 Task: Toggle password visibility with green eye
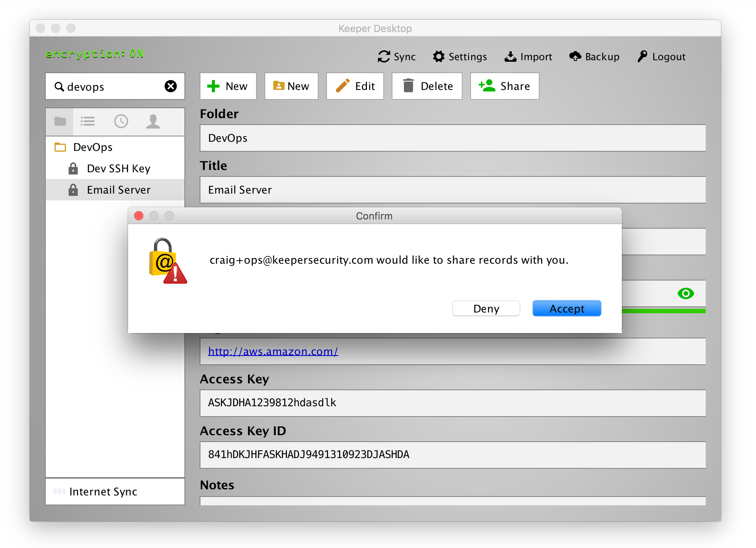coord(686,293)
